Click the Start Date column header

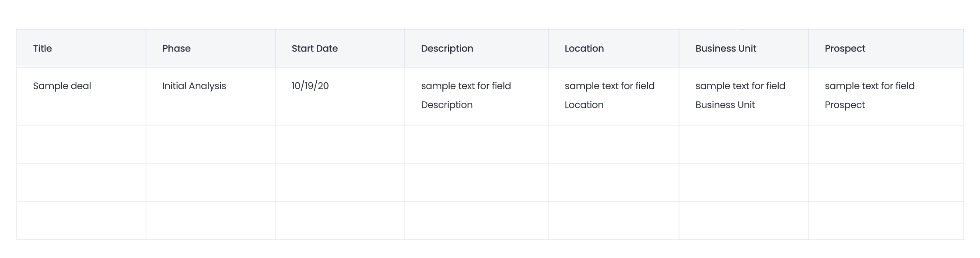(315, 49)
